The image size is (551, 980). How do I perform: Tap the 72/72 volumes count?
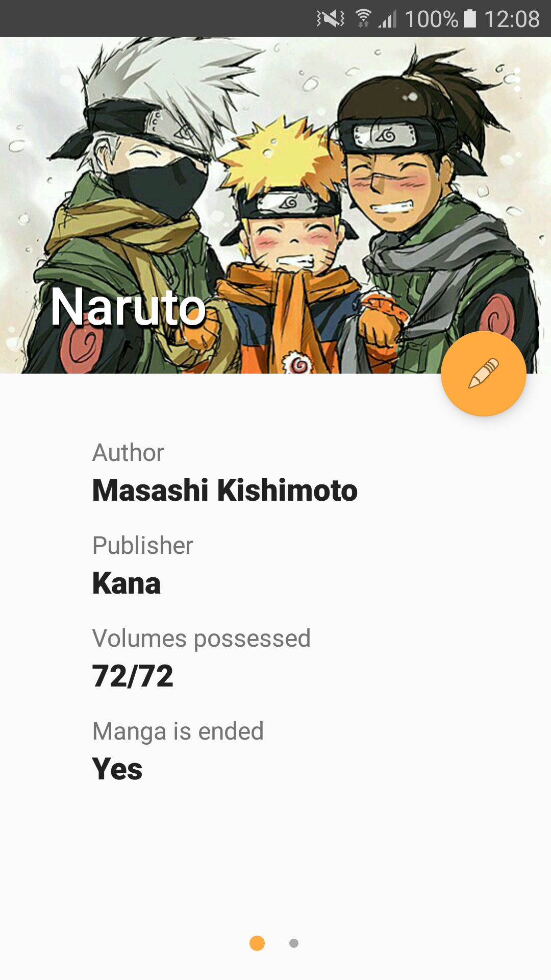point(133,676)
